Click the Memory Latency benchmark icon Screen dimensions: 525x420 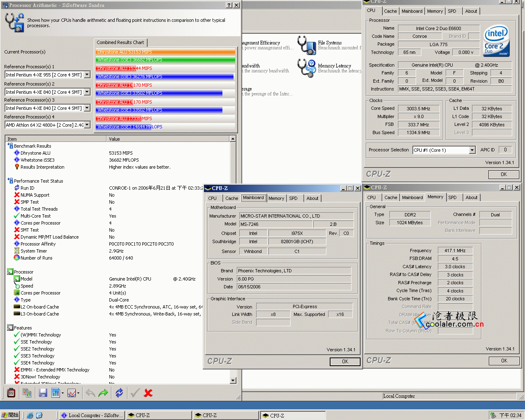click(306, 68)
